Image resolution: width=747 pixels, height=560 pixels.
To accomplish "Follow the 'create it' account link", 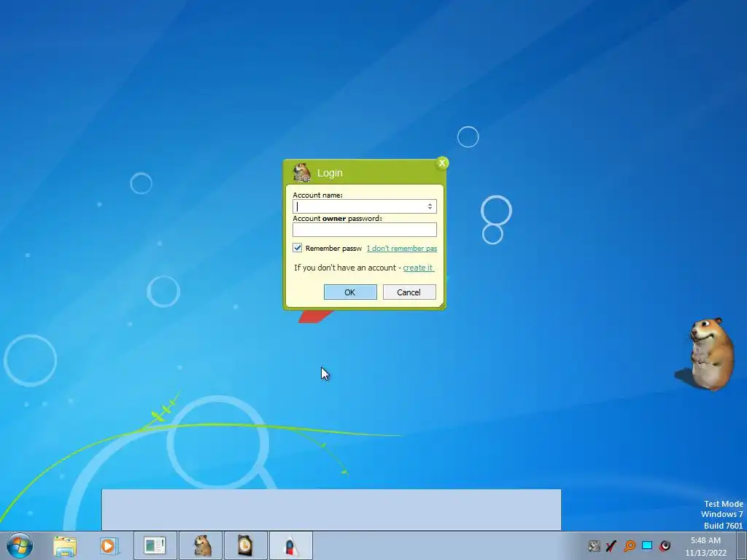I will point(418,268).
